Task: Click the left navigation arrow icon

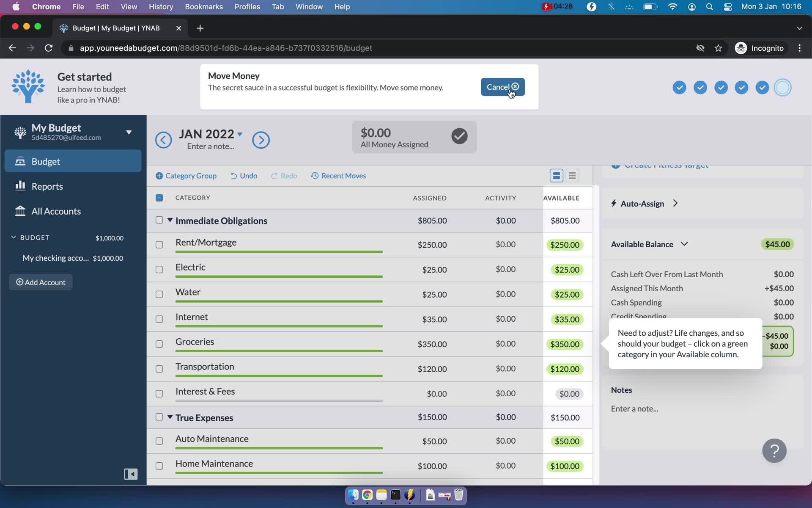Action: click(164, 139)
